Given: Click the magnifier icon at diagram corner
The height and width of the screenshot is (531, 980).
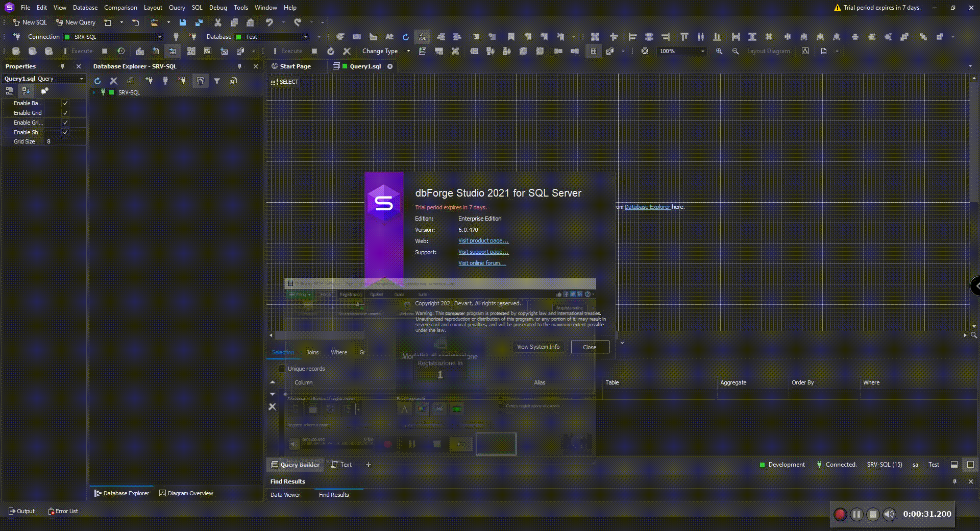Looking at the screenshot, I should pyautogui.click(x=974, y=335).
